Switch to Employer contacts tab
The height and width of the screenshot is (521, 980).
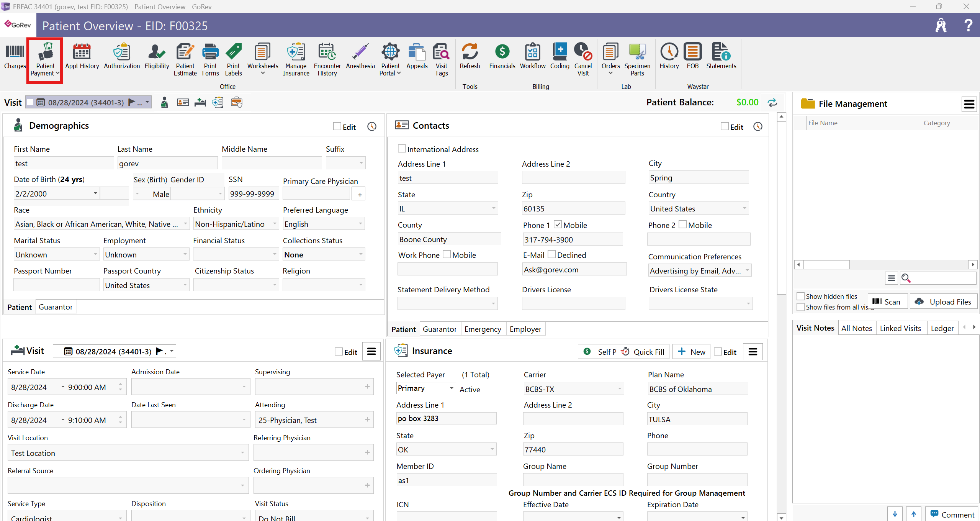[x=525, y=329]
